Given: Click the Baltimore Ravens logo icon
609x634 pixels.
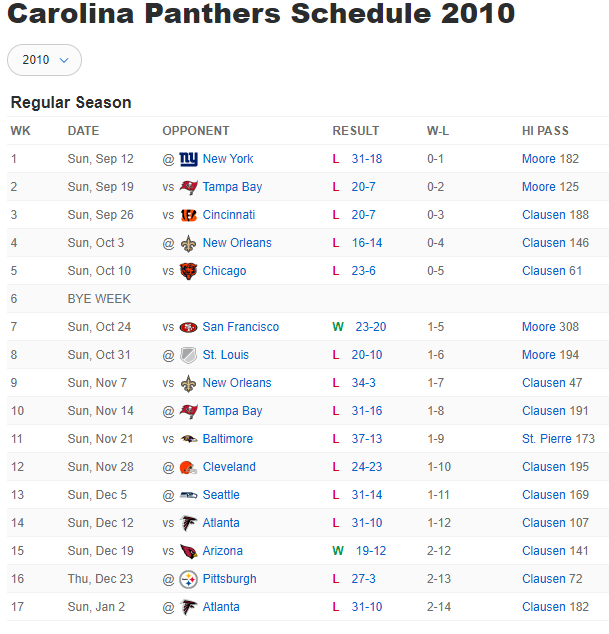Looking at the screenshot, I should (x=188, y=439).
